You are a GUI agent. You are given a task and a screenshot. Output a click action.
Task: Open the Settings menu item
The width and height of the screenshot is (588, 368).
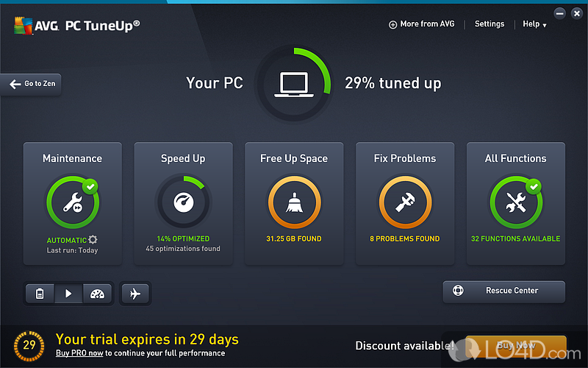tap(490, 24)
